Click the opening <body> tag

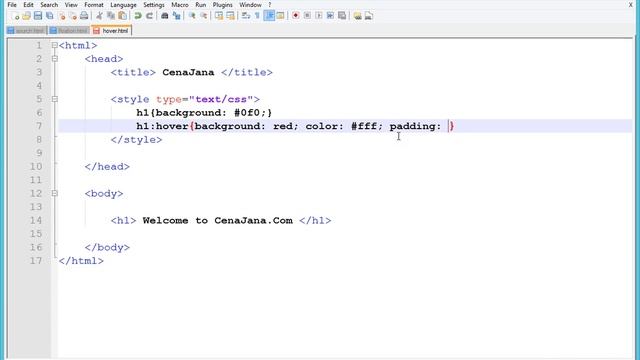[x=104, y=193]
